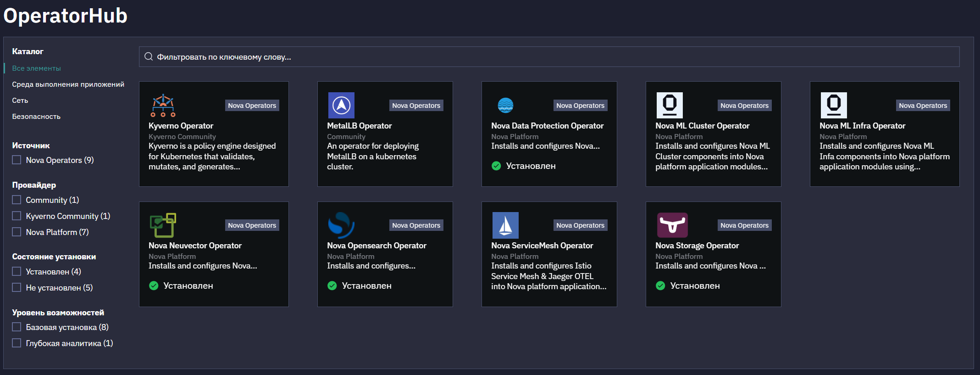Check the Nova Operators (9) source filter
This screenshot has width=980, height=375.
pos(17,160)
